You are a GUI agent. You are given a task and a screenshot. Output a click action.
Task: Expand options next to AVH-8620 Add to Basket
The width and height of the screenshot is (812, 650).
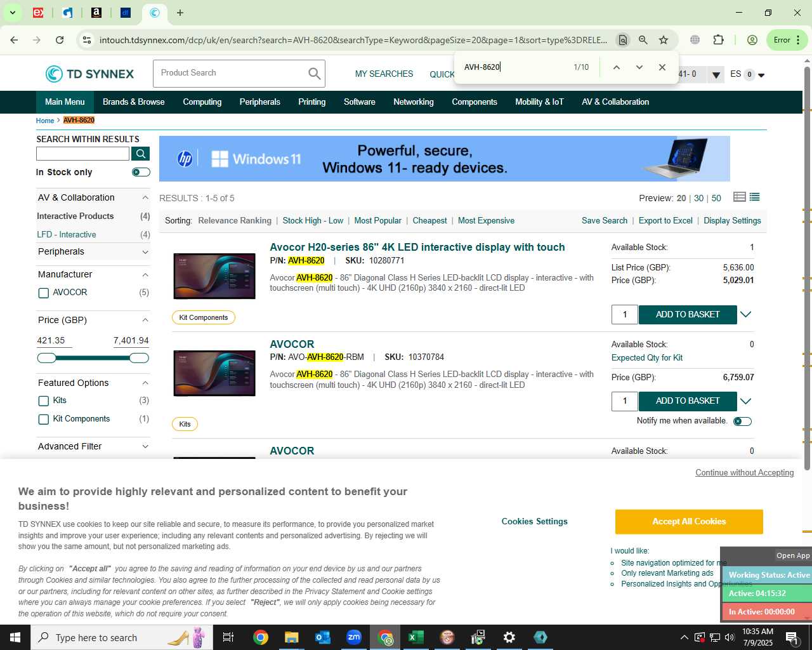pyautogui.click(x=746, y=315)
